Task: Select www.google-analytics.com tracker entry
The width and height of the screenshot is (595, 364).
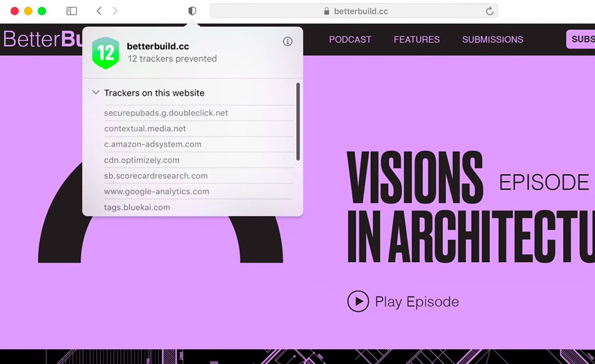Action: tap(157, 191)
